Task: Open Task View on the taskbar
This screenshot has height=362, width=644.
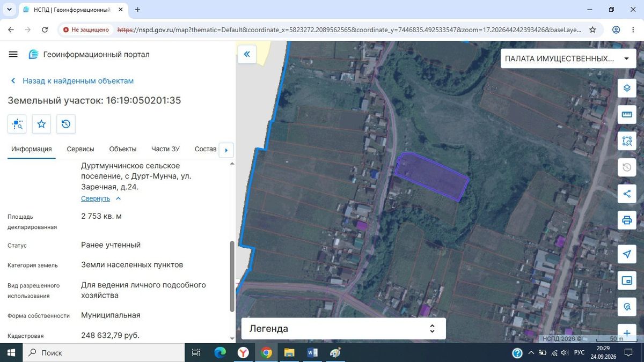Action: 196,352
